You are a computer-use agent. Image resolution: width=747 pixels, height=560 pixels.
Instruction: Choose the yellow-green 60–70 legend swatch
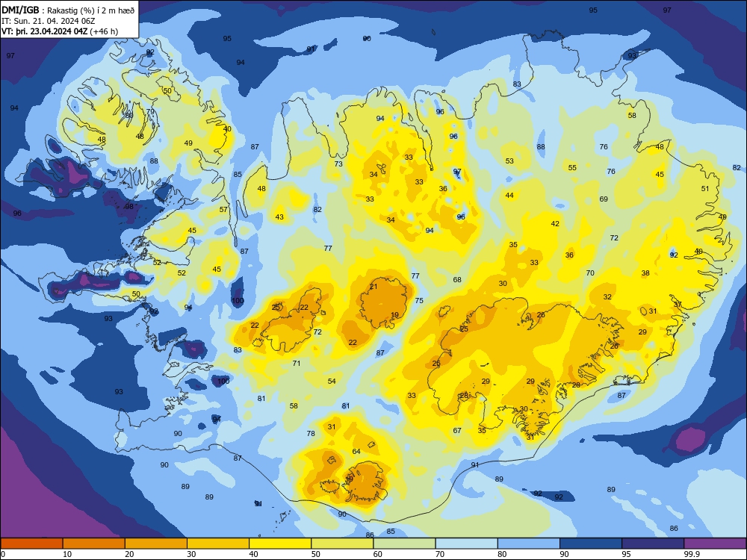(404, 544)
